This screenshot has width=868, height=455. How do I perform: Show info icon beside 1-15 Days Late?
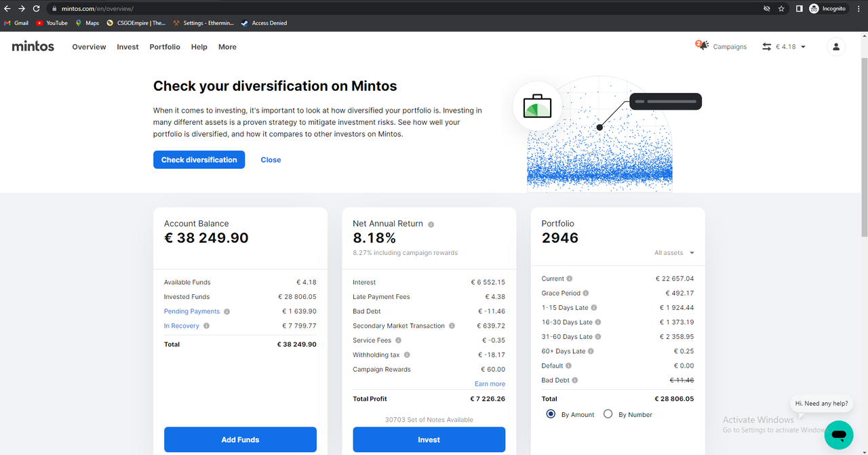tap(595, 308)
